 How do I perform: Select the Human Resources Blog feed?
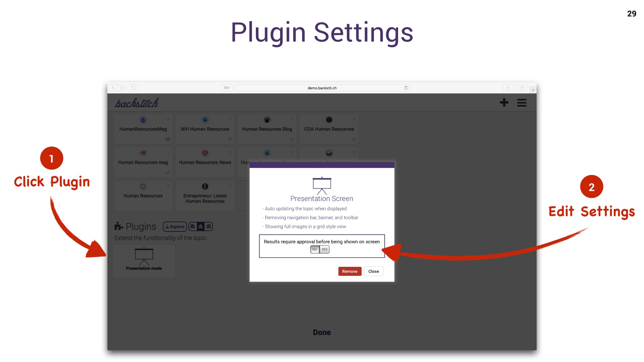pos(267,129)
